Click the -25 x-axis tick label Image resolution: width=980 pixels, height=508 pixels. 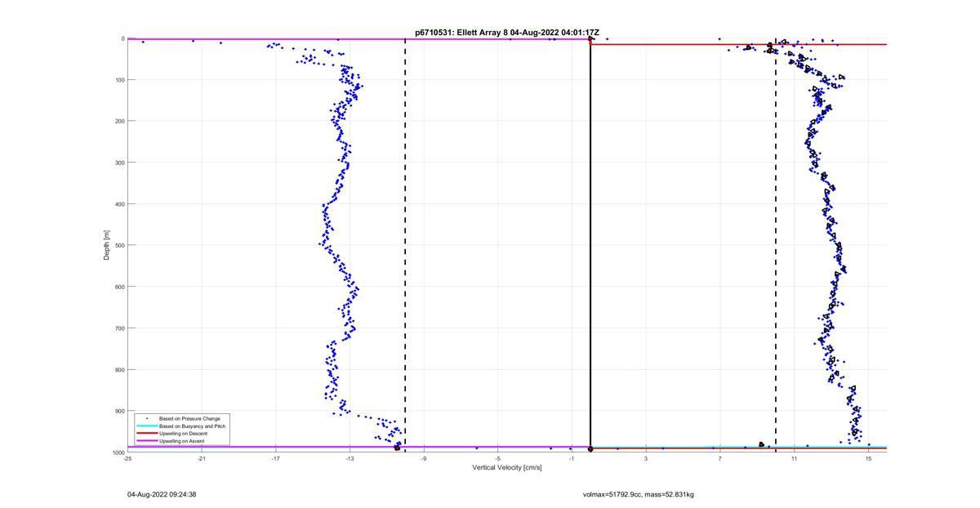[127, 458]
